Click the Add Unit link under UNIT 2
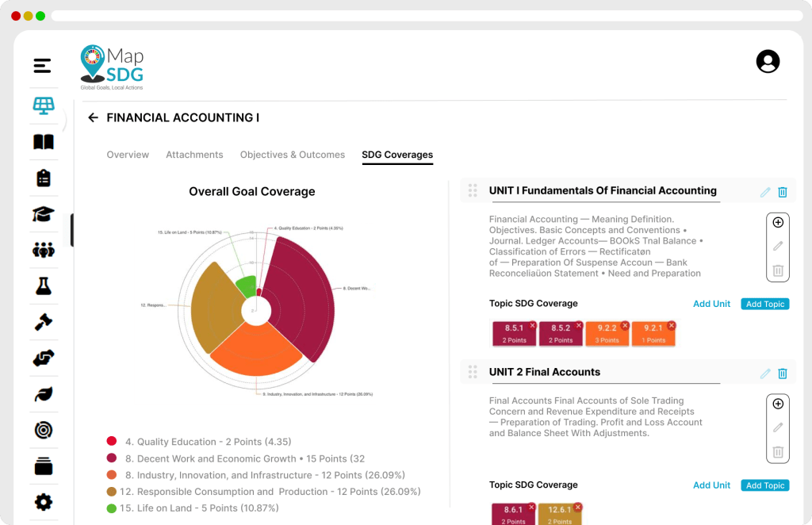The image size is (812, 525). pyautogui.click(x=712, y=485)
